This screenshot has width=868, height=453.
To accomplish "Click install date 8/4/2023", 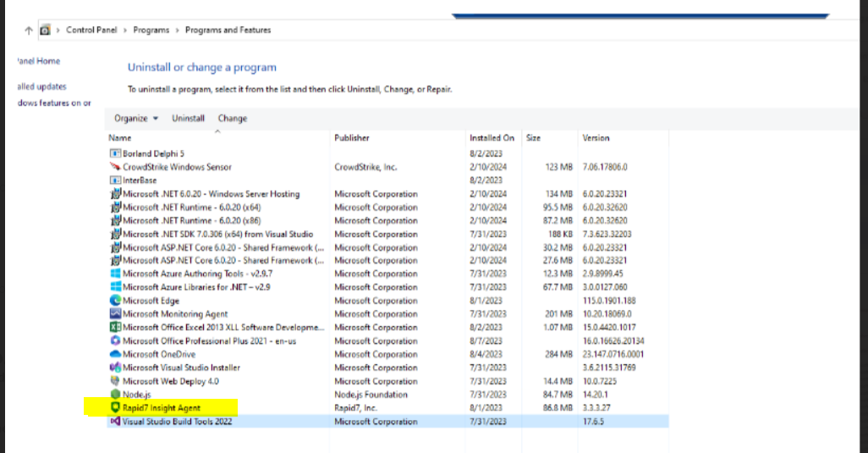I will [486, 354].
